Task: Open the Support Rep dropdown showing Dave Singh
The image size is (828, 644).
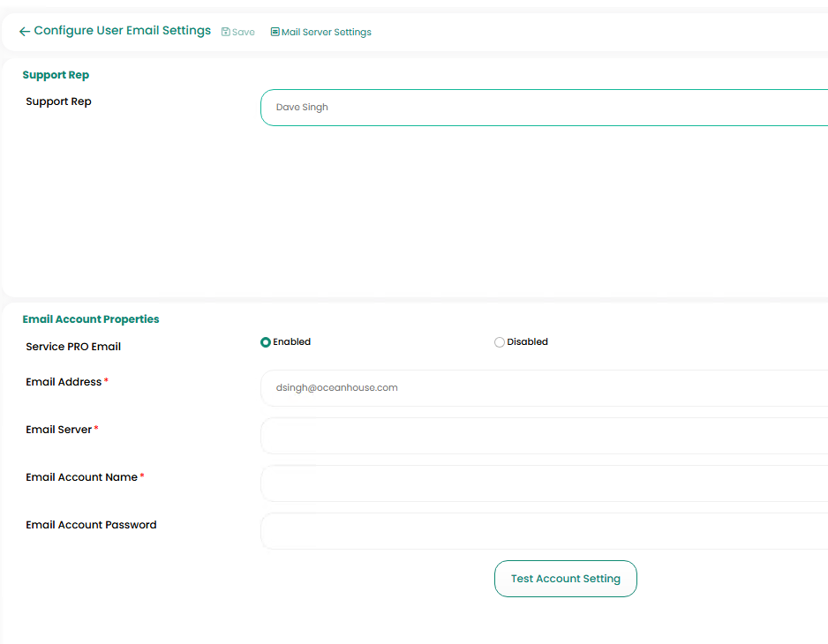Action: tap(544, 108)
